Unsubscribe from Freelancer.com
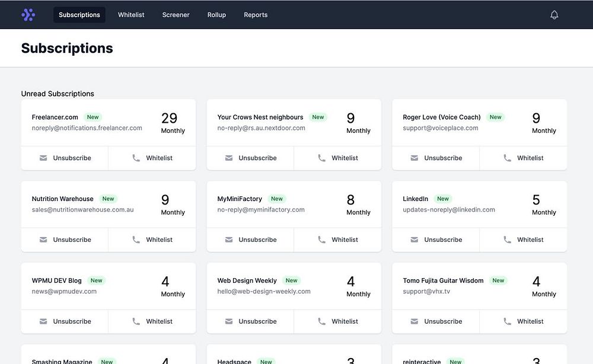 point(65,158)
